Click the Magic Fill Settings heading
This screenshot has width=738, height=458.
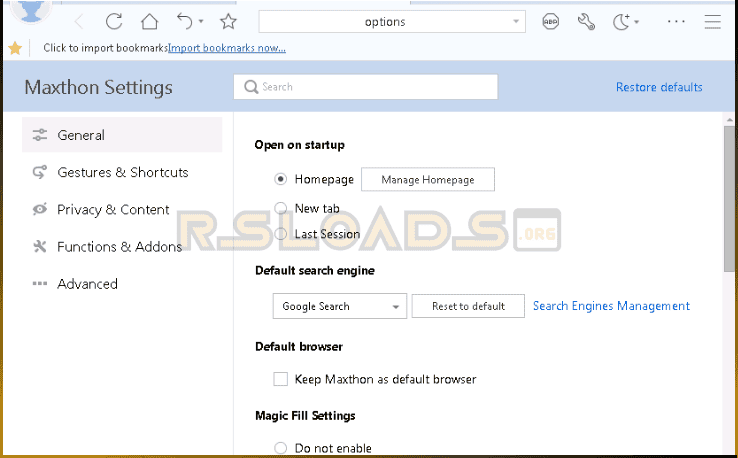[x=305, y=416]
